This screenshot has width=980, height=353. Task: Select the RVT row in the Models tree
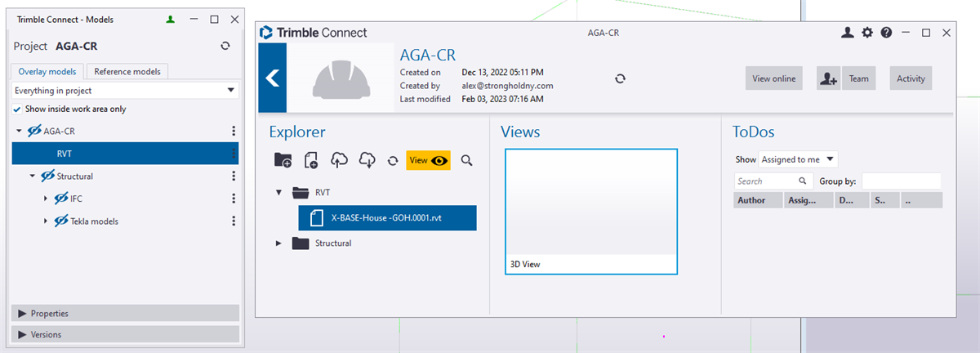click(x=126, y=153)
